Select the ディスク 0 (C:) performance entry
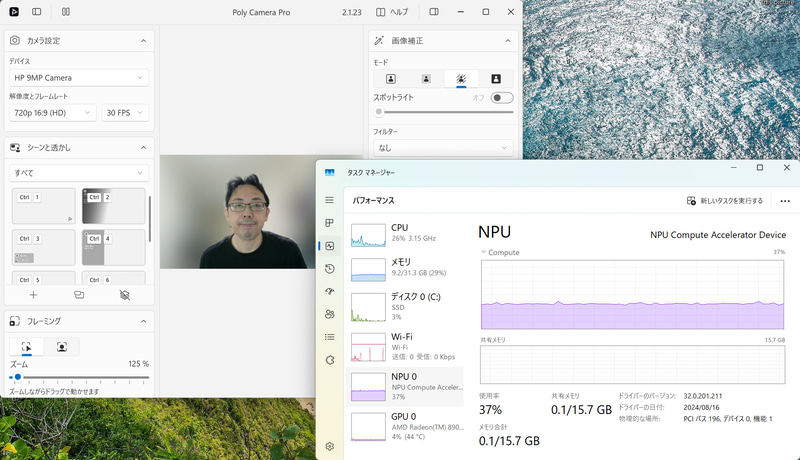Screen dimensions: 800x460 [405, 306]
